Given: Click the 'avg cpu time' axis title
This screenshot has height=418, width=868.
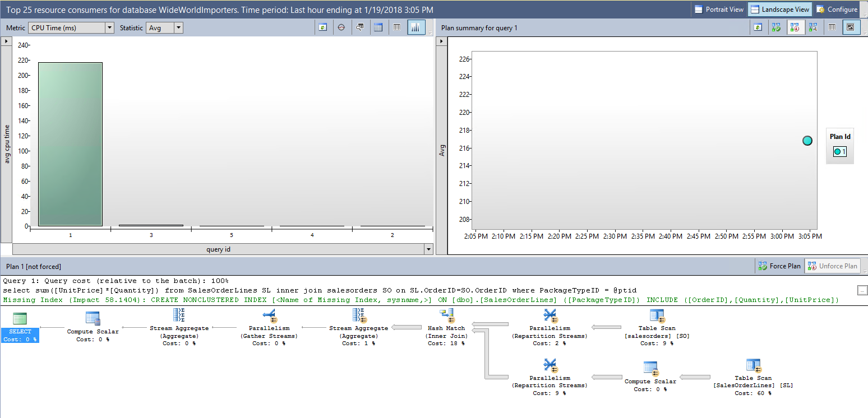Looking at the screenshot, I should click(x=7, y=144).
